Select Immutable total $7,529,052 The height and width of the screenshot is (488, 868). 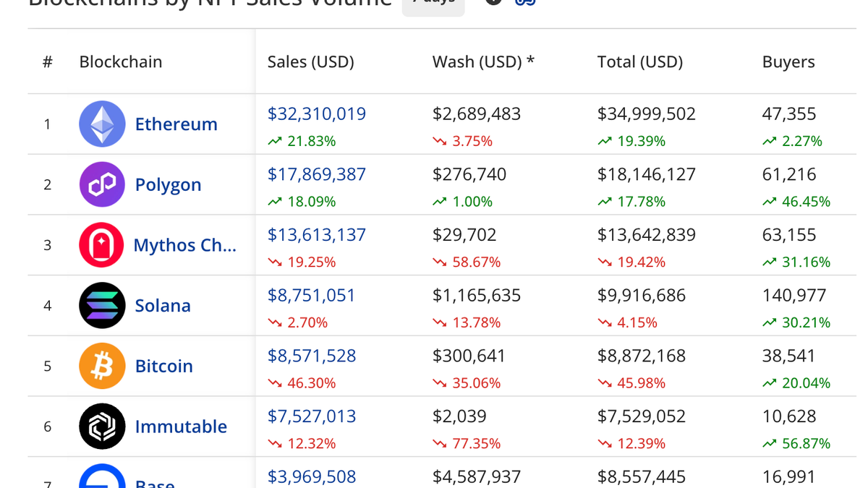[642, 416]
